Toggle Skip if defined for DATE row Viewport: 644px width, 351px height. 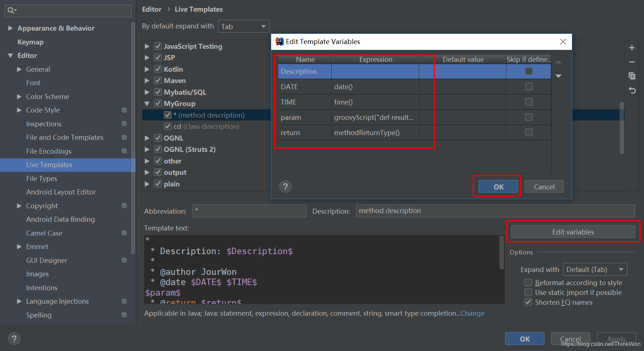tap(529, 86)
